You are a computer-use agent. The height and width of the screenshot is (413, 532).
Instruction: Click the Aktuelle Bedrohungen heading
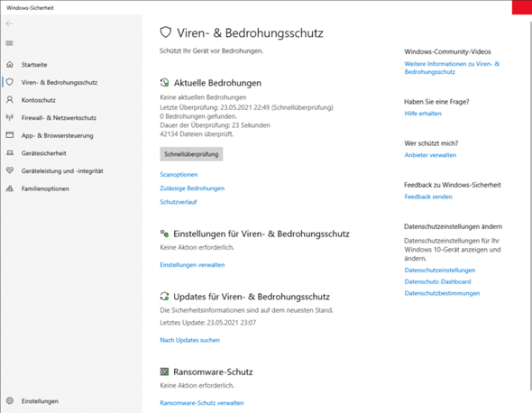coord(217,83)
